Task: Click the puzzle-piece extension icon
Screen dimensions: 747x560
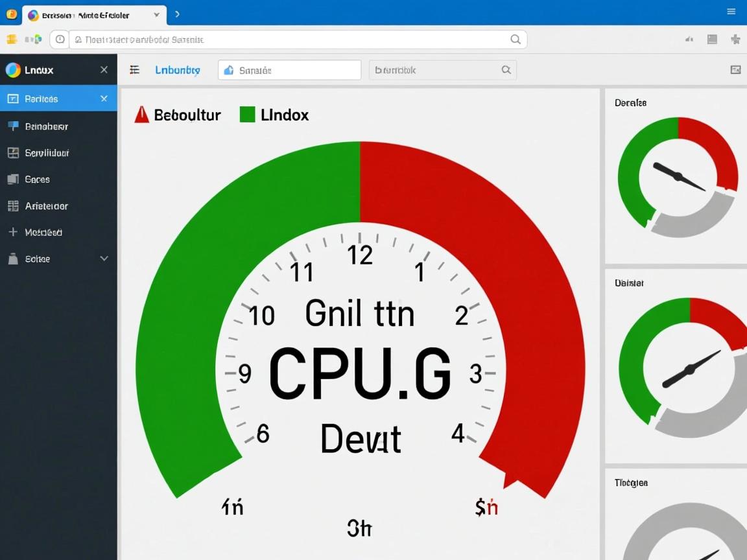Action: tap(735, 40)
